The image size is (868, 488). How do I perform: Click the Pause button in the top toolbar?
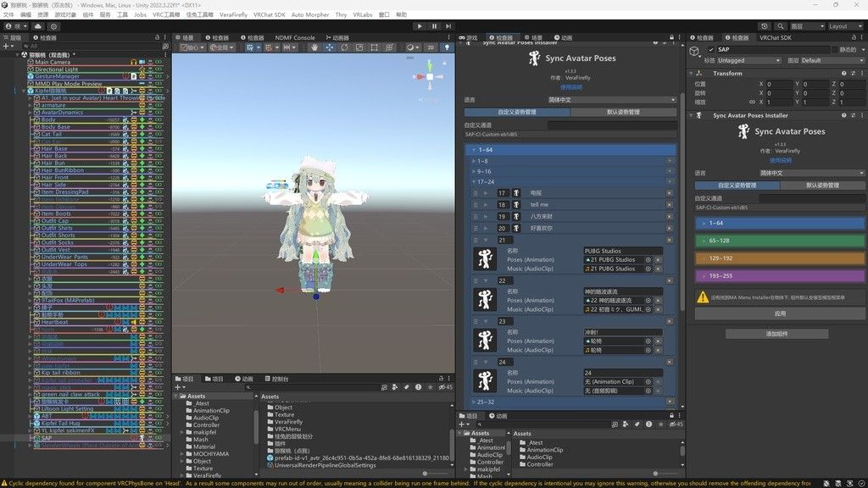434,26
